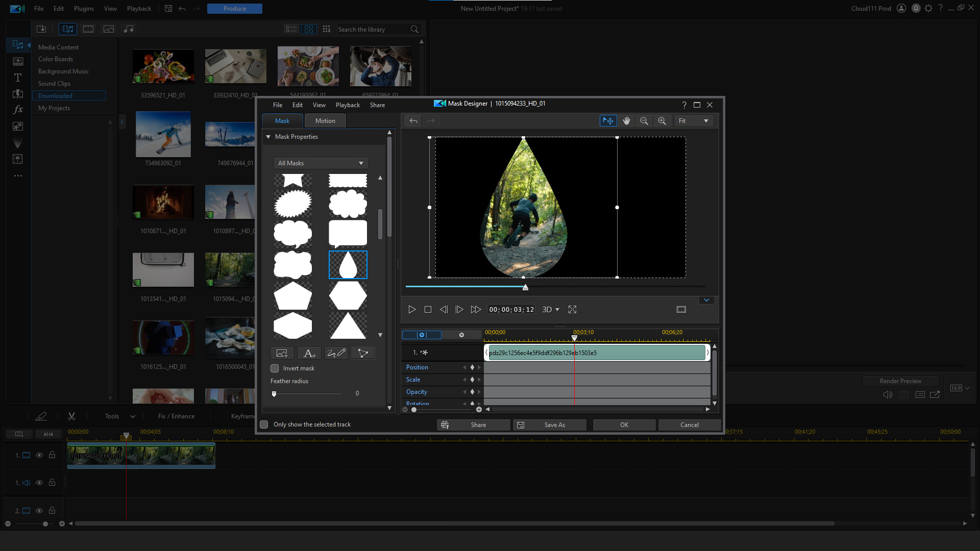Select the hand pan tool
980x551 pixels.
tap(626, 120)
